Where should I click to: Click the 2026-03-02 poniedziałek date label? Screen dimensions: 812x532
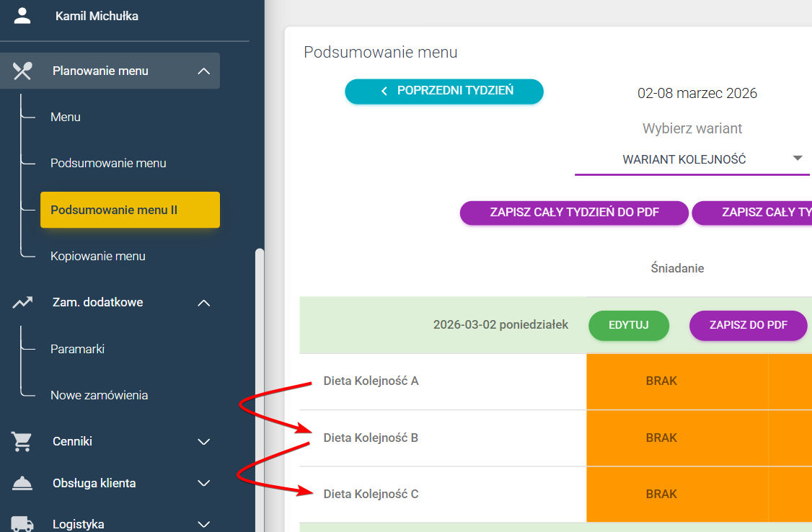(x=500, y=324)
